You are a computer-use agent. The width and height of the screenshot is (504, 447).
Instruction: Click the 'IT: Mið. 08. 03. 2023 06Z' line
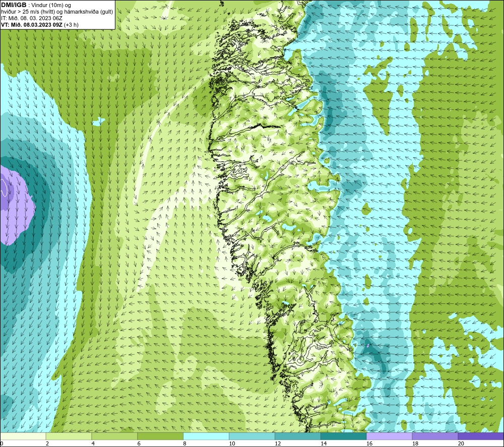coord(31,18)
